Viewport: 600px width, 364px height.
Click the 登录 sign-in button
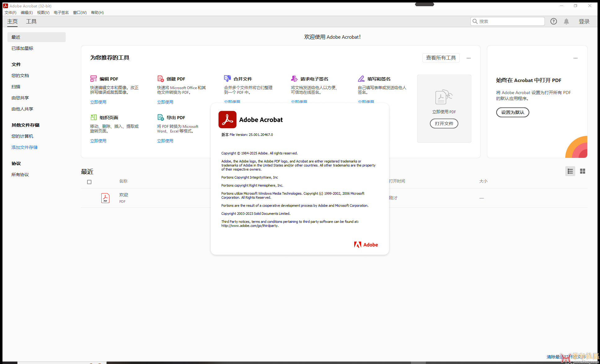coord(584,21)
